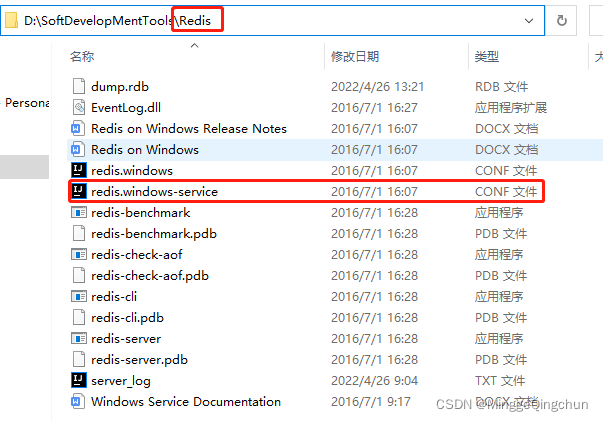Sort files by 名称 column
The image size is (603, 421).
pos(82,57)
